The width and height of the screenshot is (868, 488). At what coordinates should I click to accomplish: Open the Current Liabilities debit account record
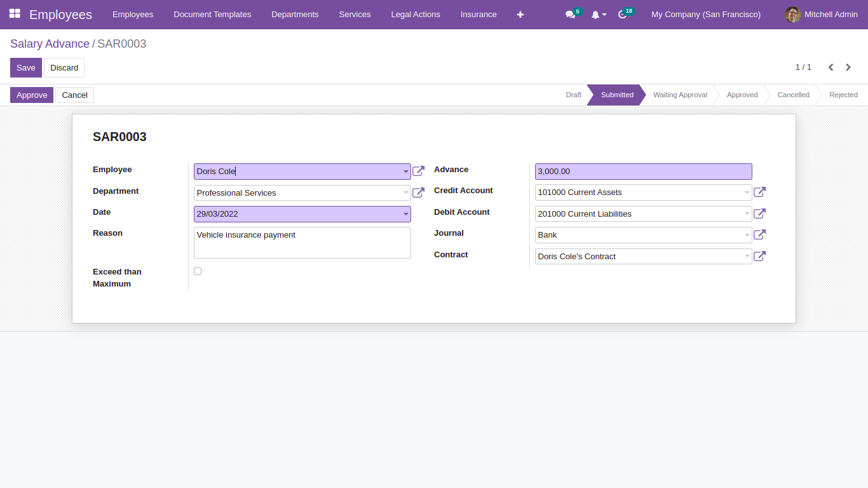coord(759,213)
